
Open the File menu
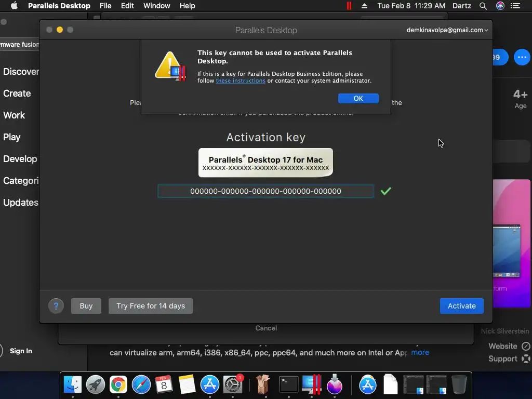(x=105, y=6)
